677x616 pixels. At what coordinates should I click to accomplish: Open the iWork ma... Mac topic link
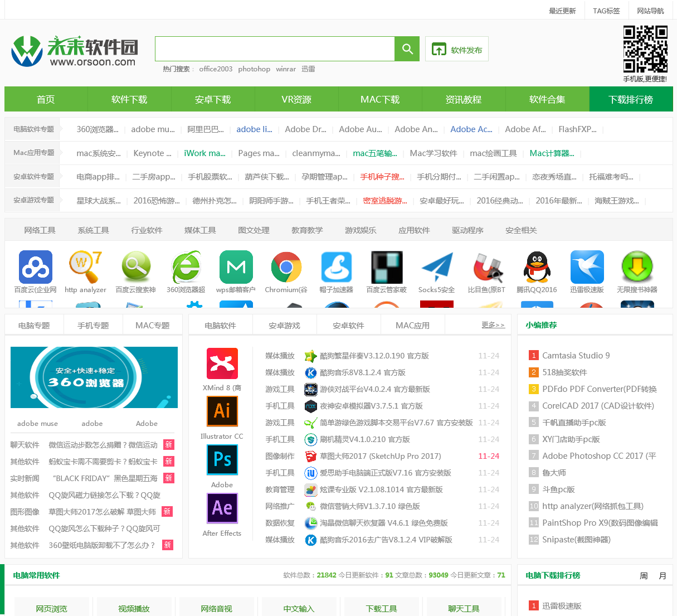coord(204,153)
